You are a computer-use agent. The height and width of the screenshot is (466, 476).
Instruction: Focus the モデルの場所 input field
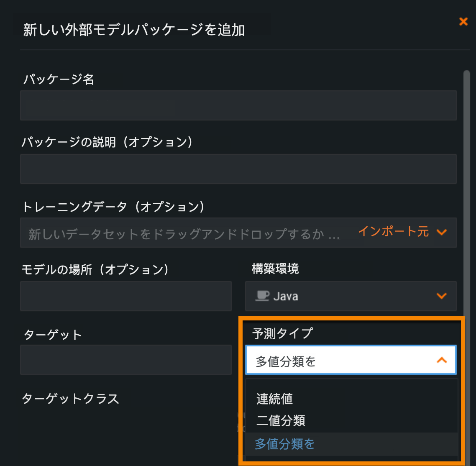tap(125, 296)
